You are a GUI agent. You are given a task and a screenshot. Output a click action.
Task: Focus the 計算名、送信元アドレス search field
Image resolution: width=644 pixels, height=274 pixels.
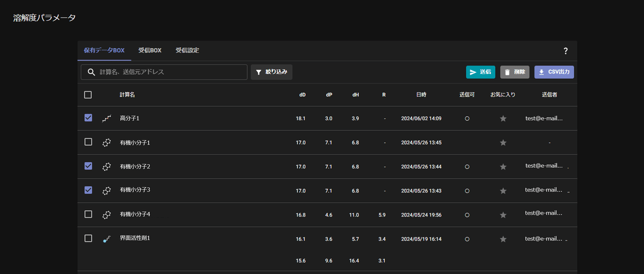[164, 72]
